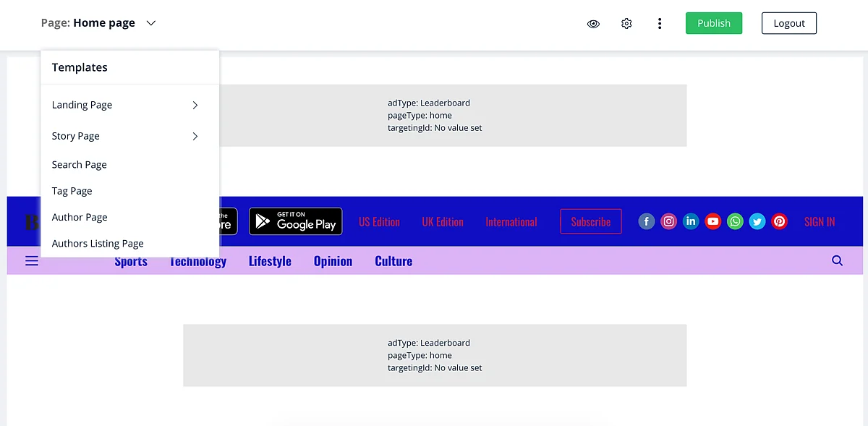868x426 pixels.
Task: Select the lower Leaderboard ad placeholder
Action: tap(435, 355)
